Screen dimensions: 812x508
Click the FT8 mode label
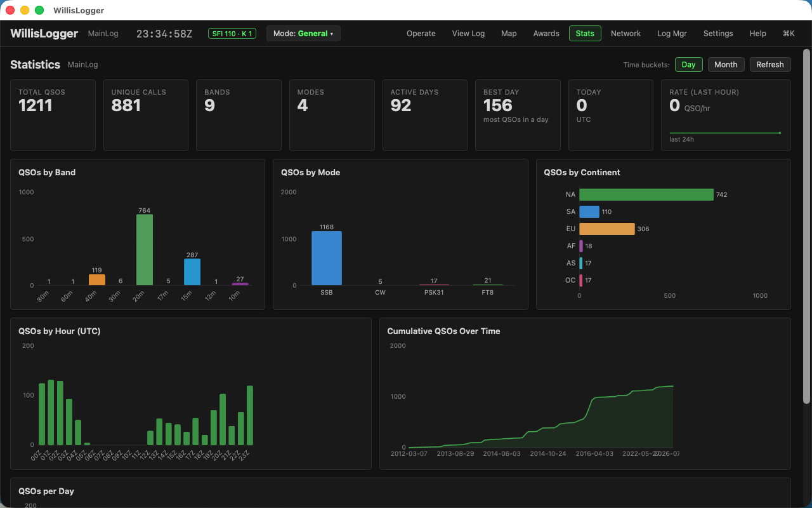(x=487, y=293)
